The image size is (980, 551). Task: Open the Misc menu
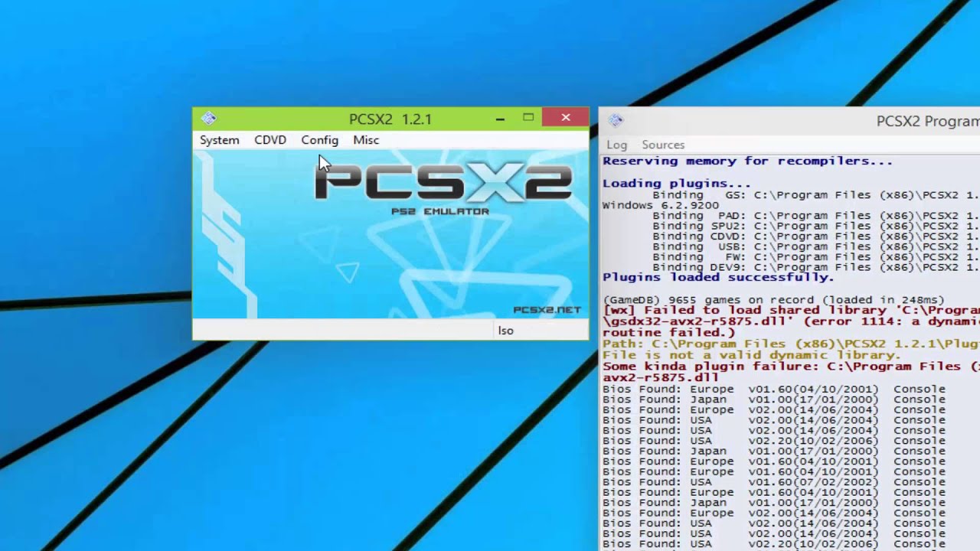(x=366, y=140)
